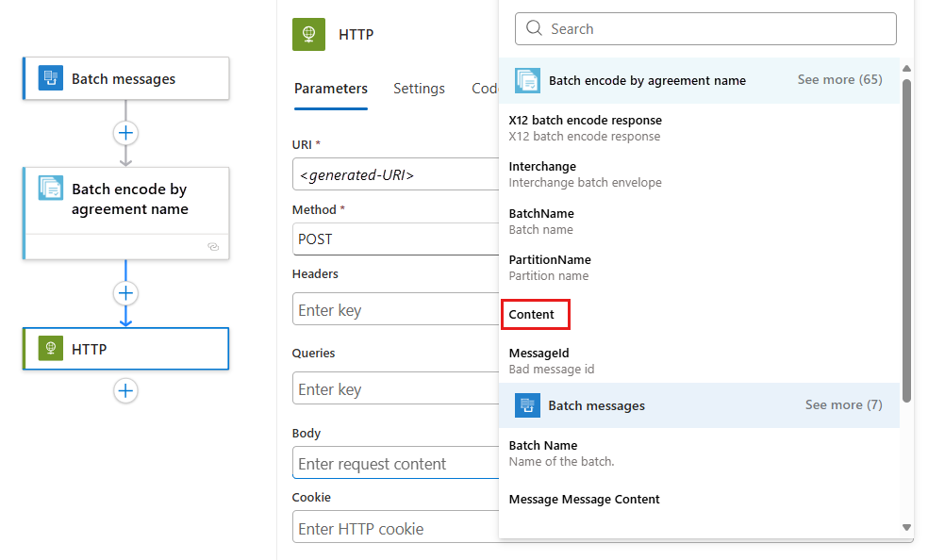
Task: Add step below Batch messages trigger
Action: click(x=126, y=133)
